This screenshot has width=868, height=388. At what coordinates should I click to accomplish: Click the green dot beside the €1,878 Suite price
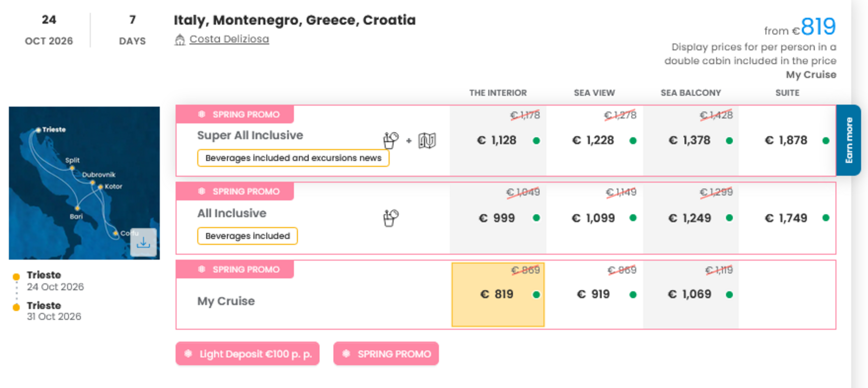[826, 140]
